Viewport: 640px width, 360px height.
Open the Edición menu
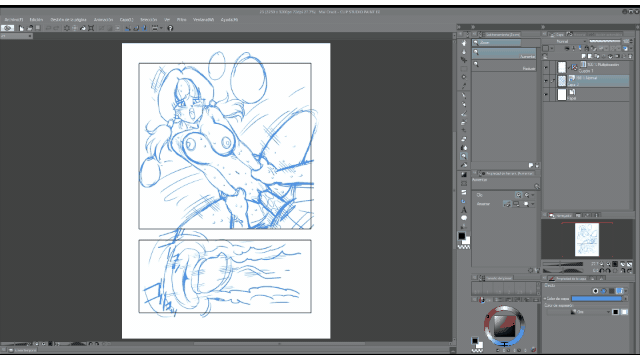point(36,20)
